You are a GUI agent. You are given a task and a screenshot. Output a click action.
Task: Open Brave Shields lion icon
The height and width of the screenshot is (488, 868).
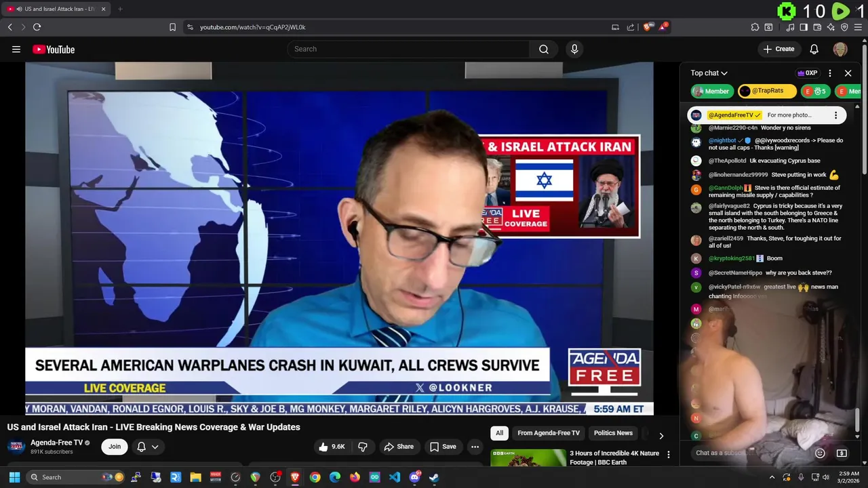tap(648, 27)
